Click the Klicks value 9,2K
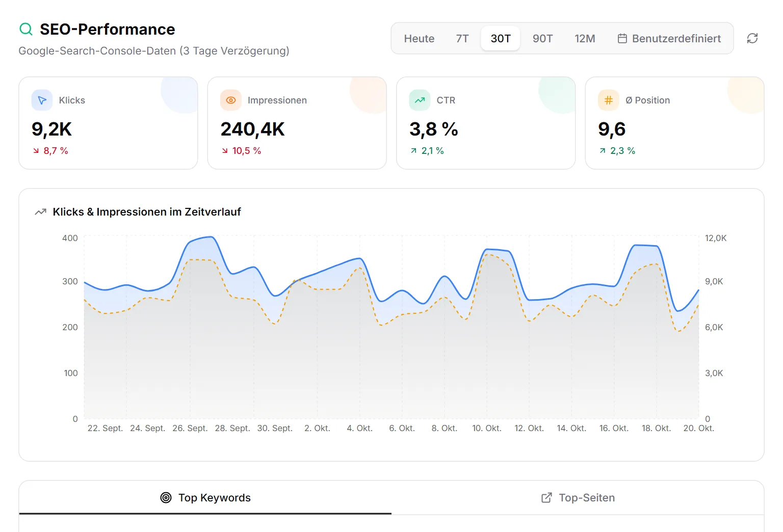This screenshot has width=783, height=532. [51, 129]
